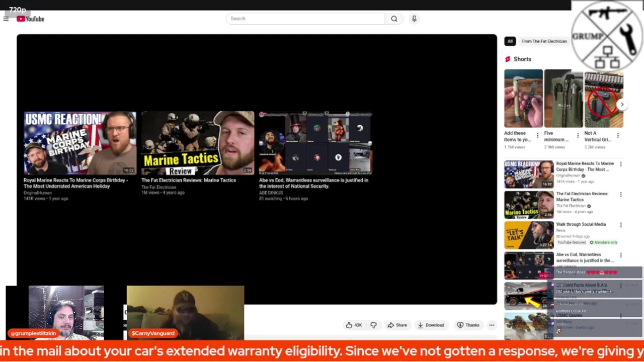Open ABE DINKUS channel under end-screen video

click(271, 193)
